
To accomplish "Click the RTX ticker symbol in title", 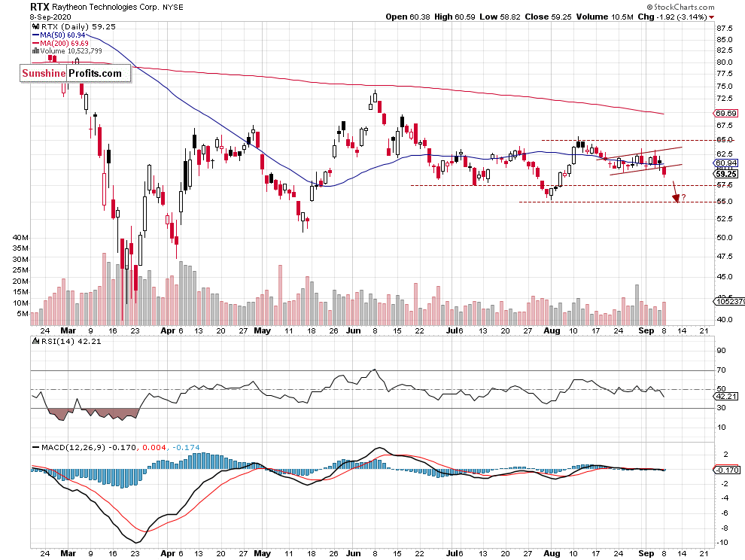I will coord(39,7).
